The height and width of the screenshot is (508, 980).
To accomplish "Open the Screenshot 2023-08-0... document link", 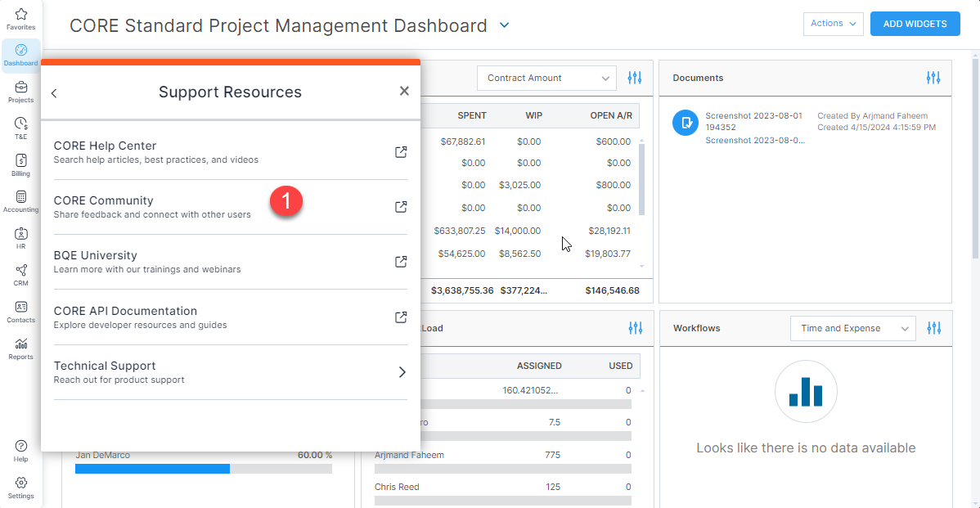I will [x=755, y=140].
